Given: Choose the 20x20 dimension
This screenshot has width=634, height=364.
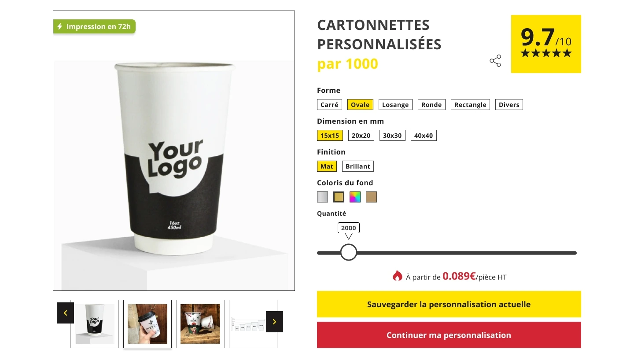Looking at the screenshot, I should coord(361,136).
